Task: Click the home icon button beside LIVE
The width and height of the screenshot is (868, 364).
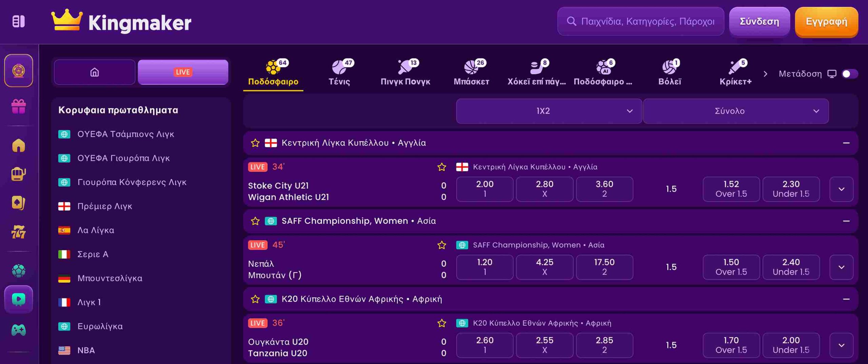Action: 95,72
